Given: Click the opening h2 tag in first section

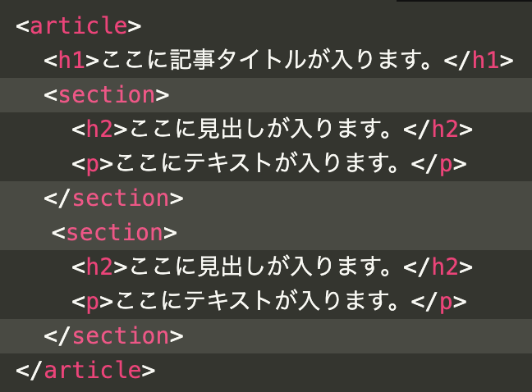Looking at the screenshot, I should click(x=99, y=129).
